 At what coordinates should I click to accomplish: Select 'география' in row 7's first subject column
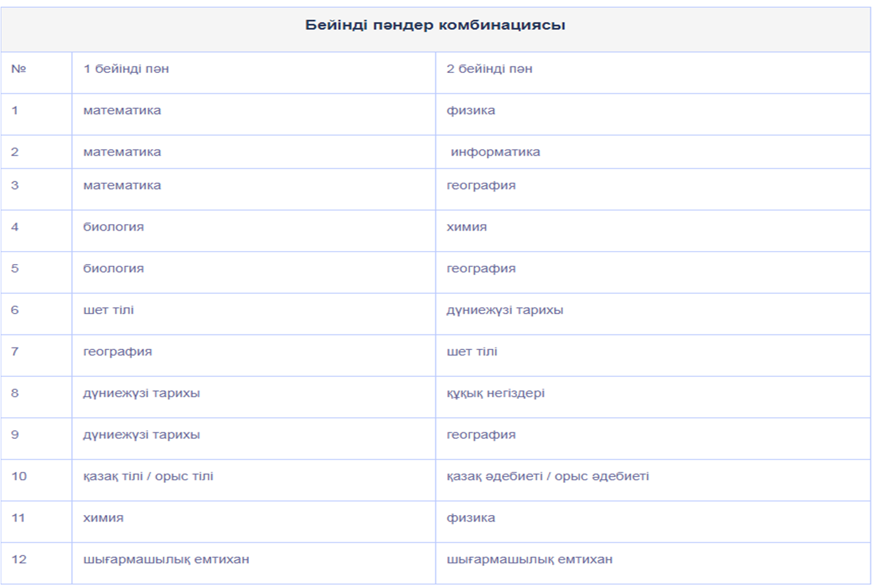tap(117, 352)
